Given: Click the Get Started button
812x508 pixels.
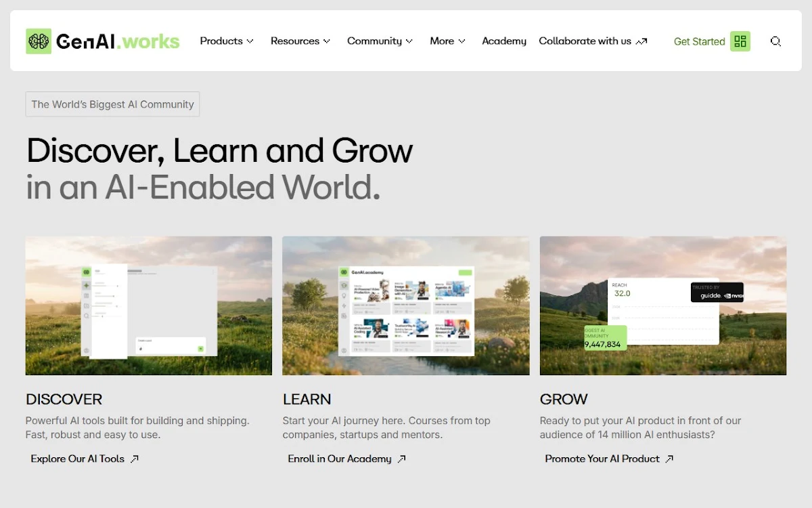Looking at the screenshot, I should 712,41.
